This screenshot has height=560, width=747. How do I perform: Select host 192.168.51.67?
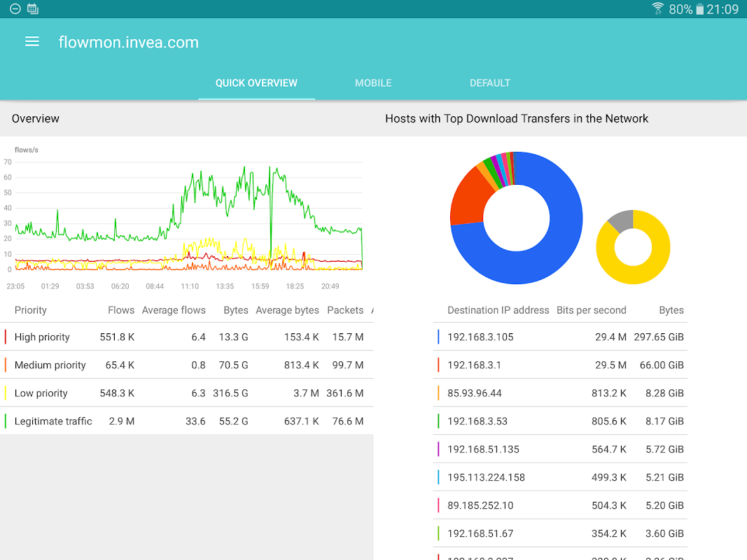[x=480, y=534]
